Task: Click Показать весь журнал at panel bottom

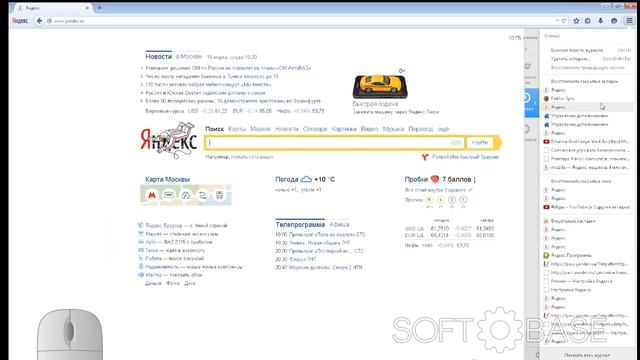Action: [587, 355]
